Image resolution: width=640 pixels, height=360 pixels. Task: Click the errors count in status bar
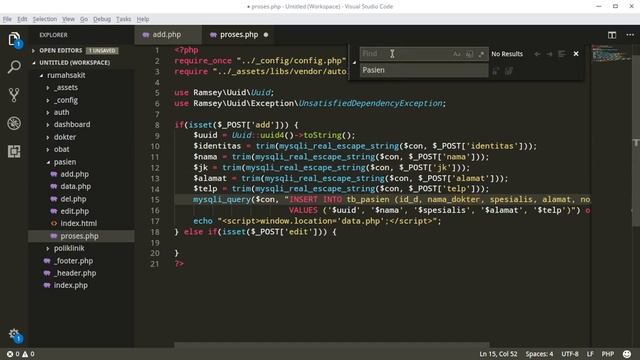coord(13,354)
